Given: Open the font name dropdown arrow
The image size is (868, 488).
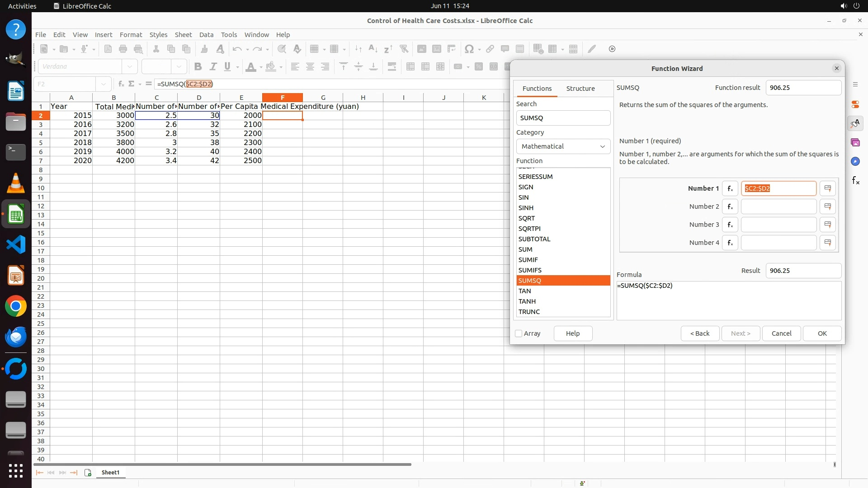Looking at the screenshot, I should (130, 66).
